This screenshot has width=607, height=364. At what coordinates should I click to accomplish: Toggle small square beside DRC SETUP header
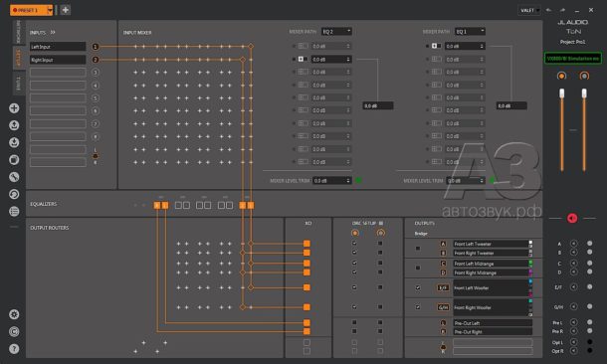click(x=381, y=223)
